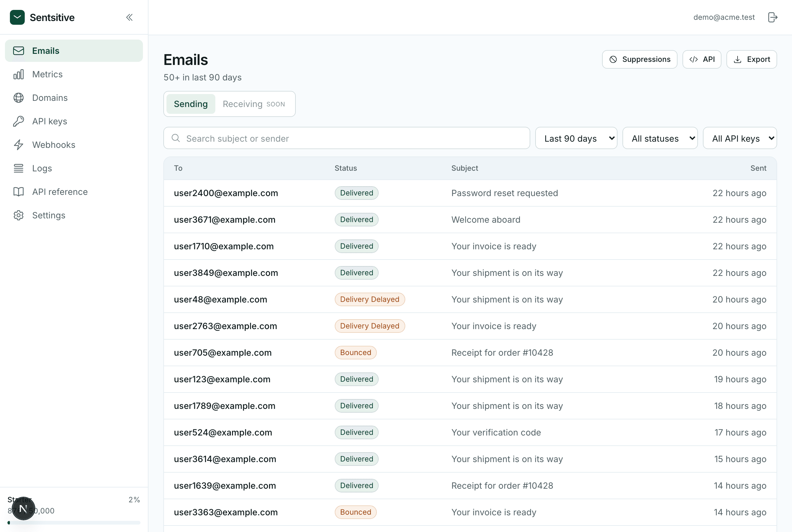Open Domains via its globe icon
The image size is (792, 532).
click(x=19, y=98)
